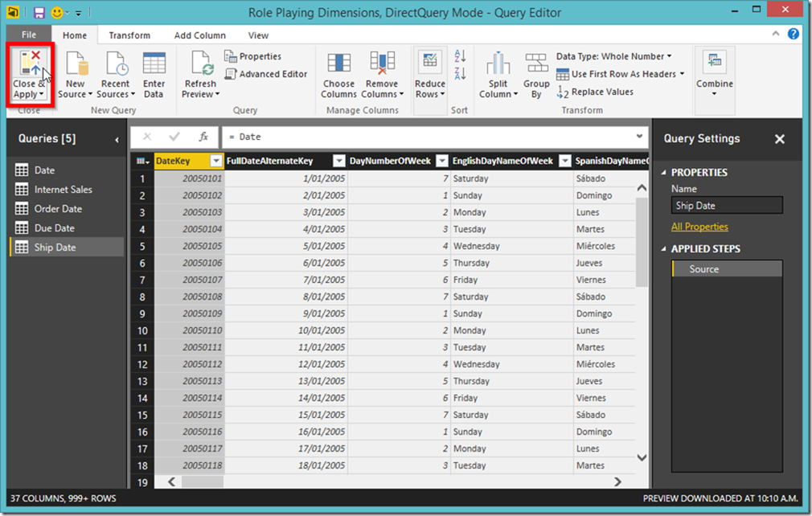This screenshot has height=516, width=812.
Task: Open the EnglishDayNameOfWeek column filter dropdown
Action: [x=565, y=161]
